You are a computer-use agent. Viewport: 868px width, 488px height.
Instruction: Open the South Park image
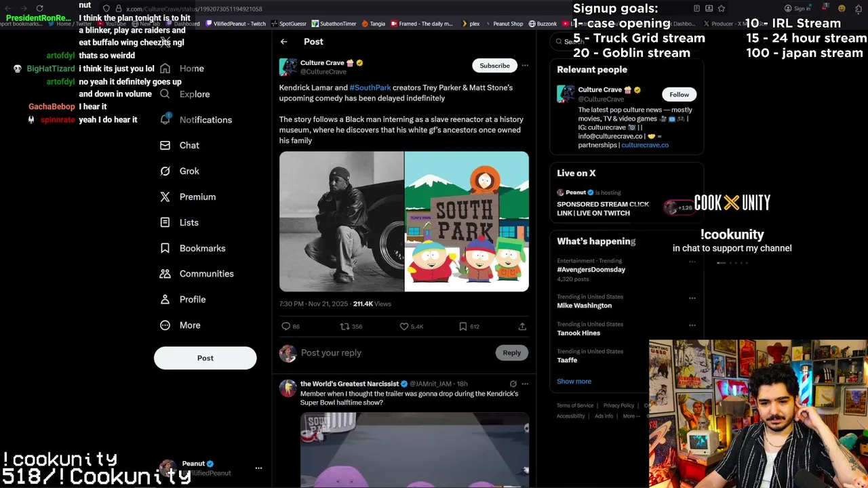pos(467,222)
